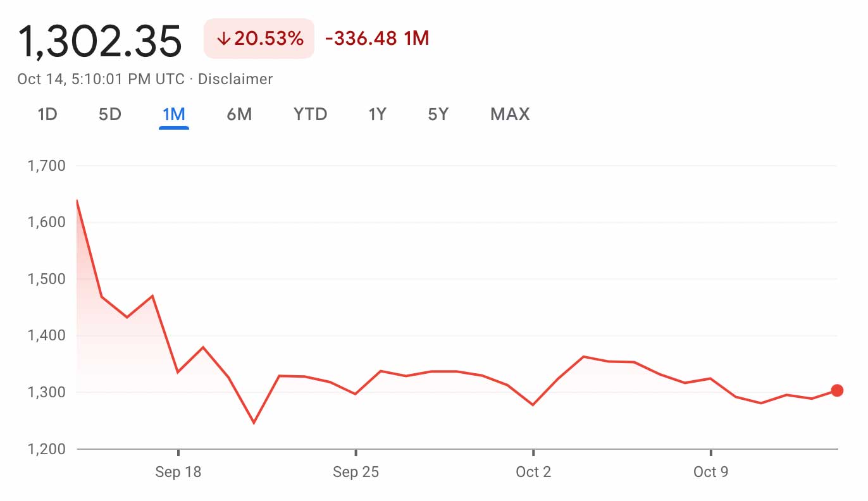Click the Oct 2 date label
Screen dimensions: 868x501
pyautogui.click(x=533, y=472)
